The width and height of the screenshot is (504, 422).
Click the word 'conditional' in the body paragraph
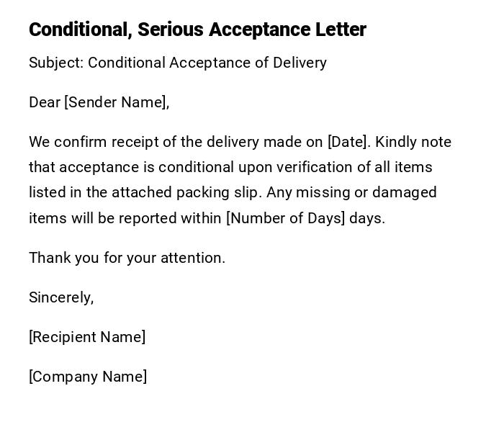click(x=195, y=167)
